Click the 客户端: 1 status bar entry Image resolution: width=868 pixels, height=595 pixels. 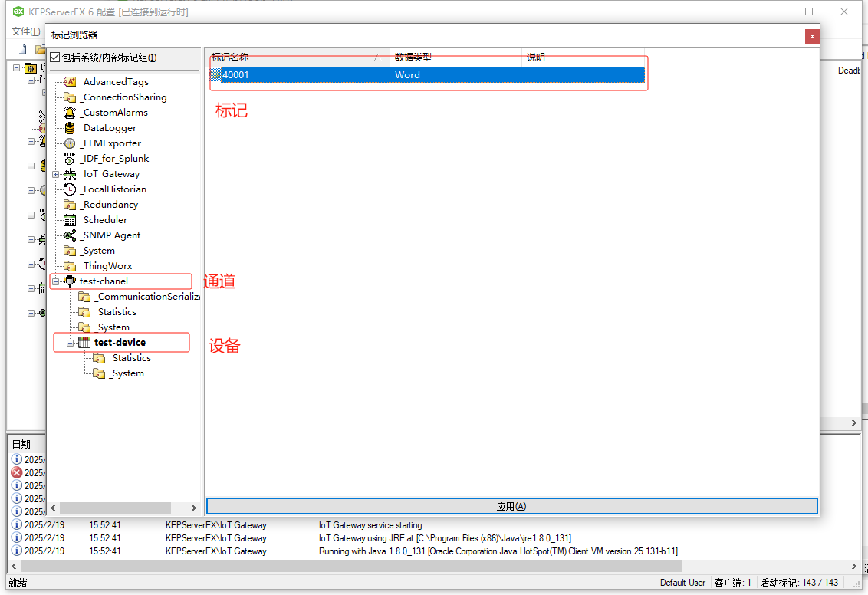[732, 583]
